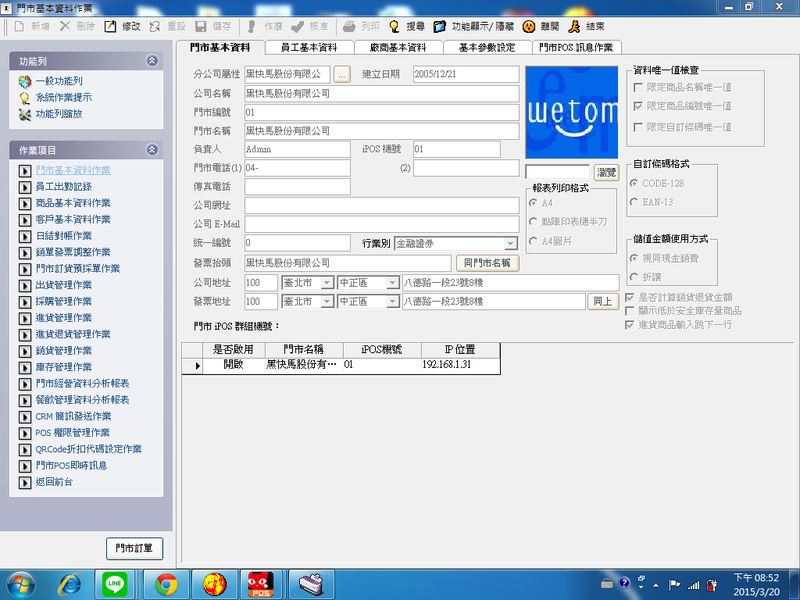
Task: Click the 離開 (leave) toolbar icon
Action: 529,27
